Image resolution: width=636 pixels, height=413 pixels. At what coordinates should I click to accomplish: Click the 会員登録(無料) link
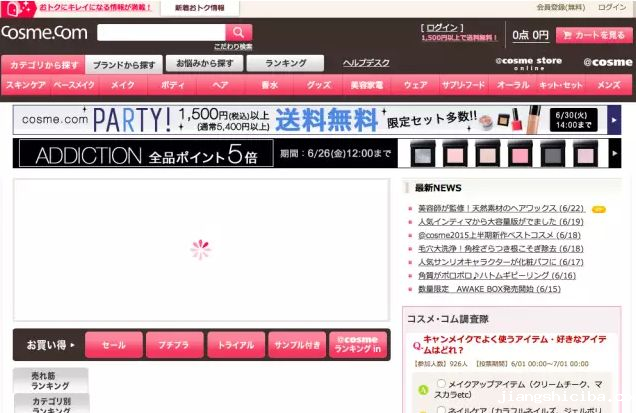tap(561, 7)
